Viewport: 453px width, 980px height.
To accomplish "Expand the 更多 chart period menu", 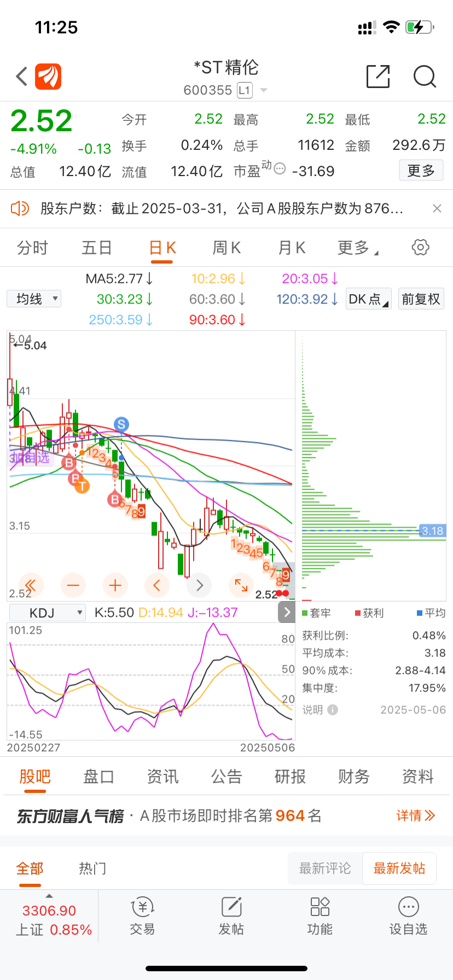I will 358,248.
